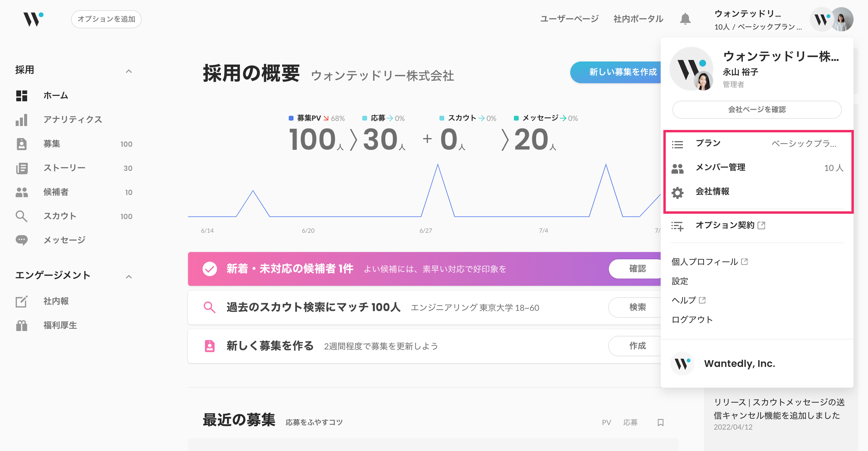Click 会社ページを確認 button
The width and height of the screenshot is (868, 451).
coord(757,109)
